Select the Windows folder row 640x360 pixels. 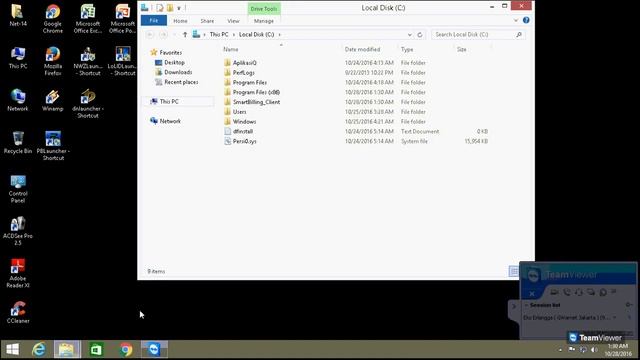[355, 122]
